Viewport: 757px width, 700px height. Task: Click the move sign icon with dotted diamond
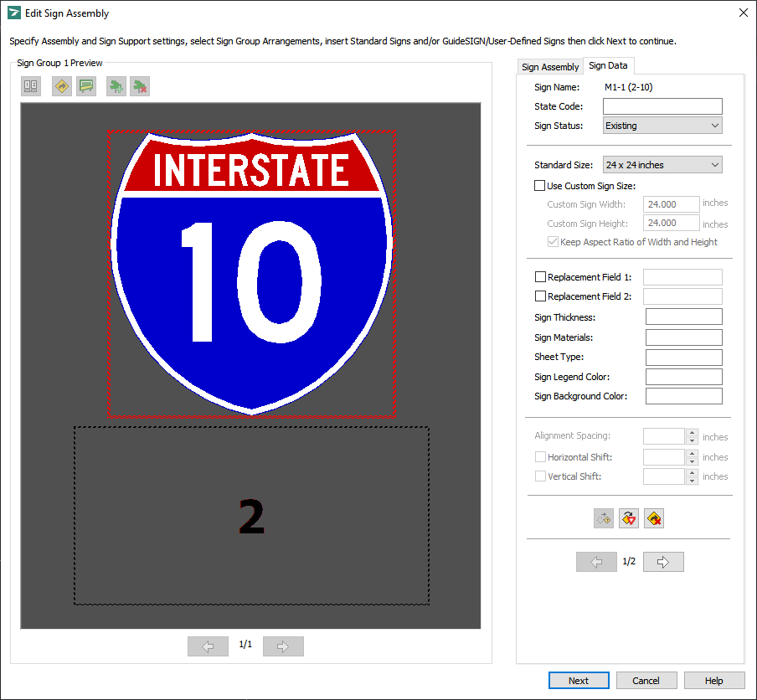tap(604, 518)
